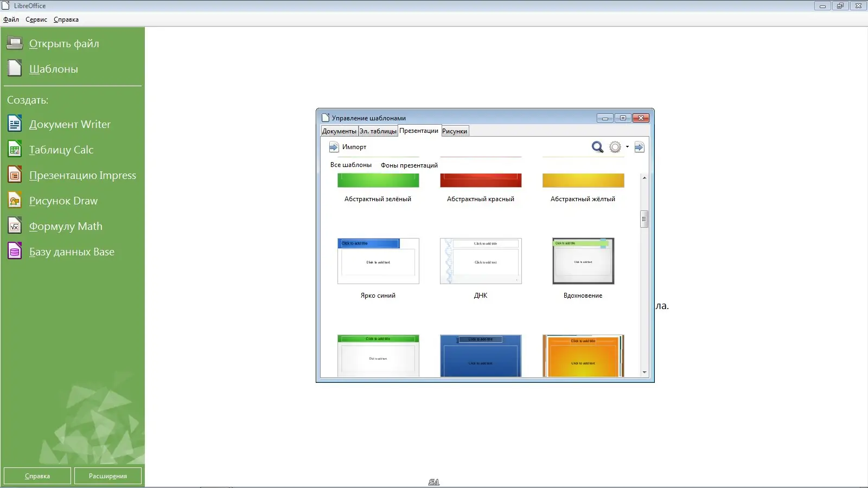Create a new Документ Writer
The width and height of the screenshot is (868, 488).
69,124
